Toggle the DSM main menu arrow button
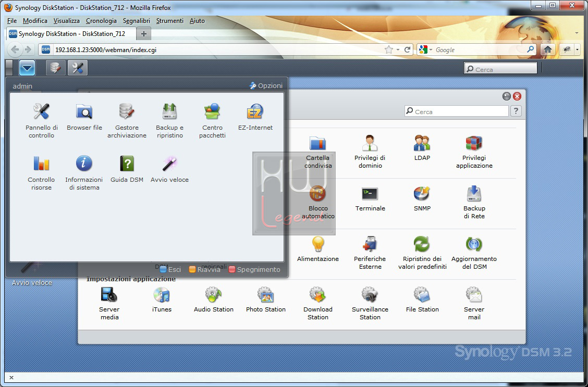Image resolution: width=588 pixels, height=387 pixels. click(x=27, y=68)
